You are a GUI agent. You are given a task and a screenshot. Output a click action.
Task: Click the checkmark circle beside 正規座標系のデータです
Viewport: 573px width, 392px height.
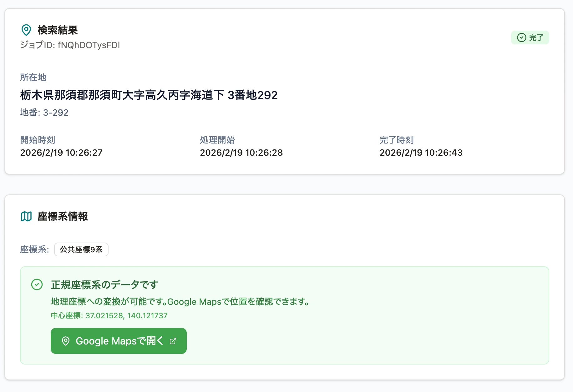[x=38, y=284]
